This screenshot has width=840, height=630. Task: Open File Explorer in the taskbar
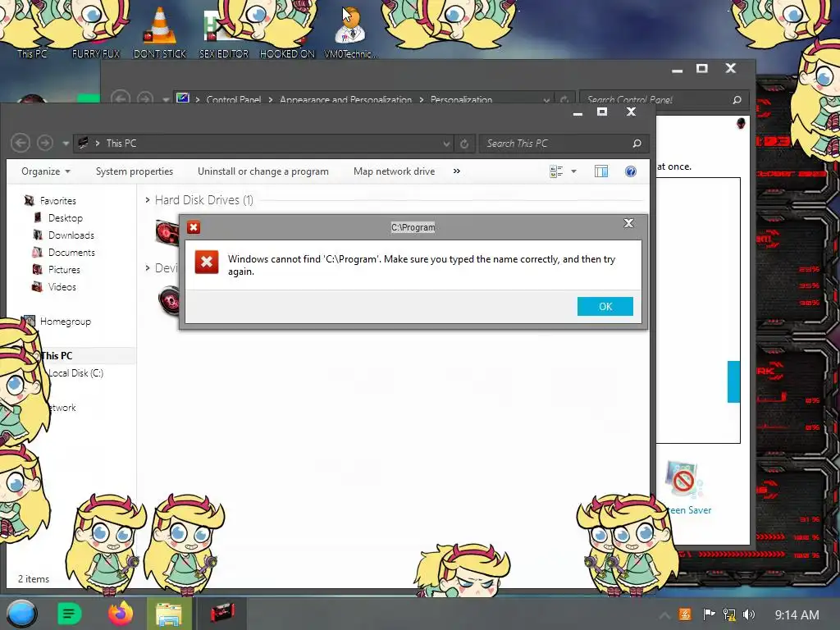pyautogui.click(x=169, y=614)
